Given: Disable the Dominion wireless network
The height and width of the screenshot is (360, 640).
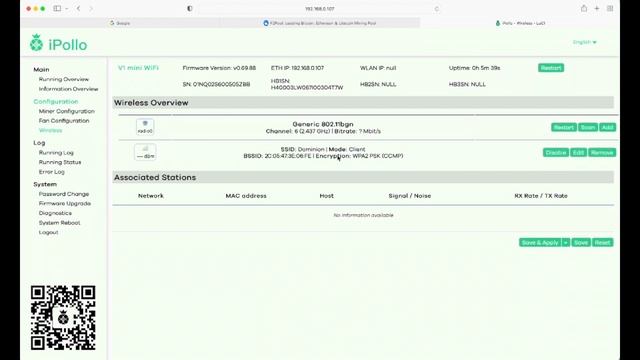Looking at the screenshot, I should [556, 152].
